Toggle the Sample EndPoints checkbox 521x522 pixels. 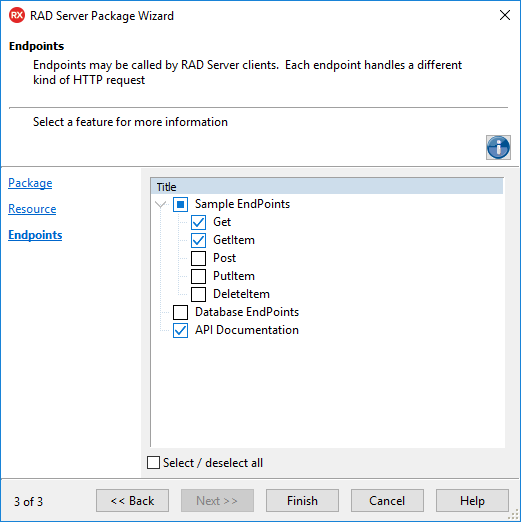point(180,204)
